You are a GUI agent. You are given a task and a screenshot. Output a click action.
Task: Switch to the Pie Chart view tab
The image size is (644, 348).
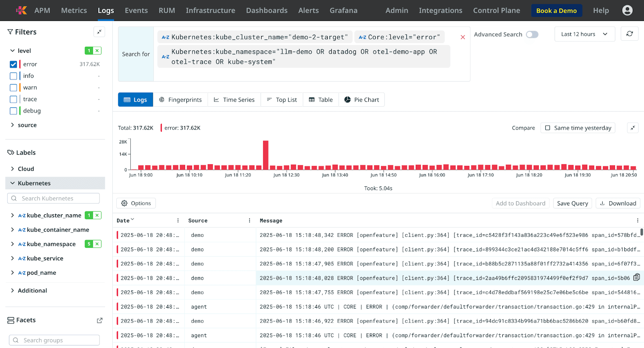coord(362,100)
